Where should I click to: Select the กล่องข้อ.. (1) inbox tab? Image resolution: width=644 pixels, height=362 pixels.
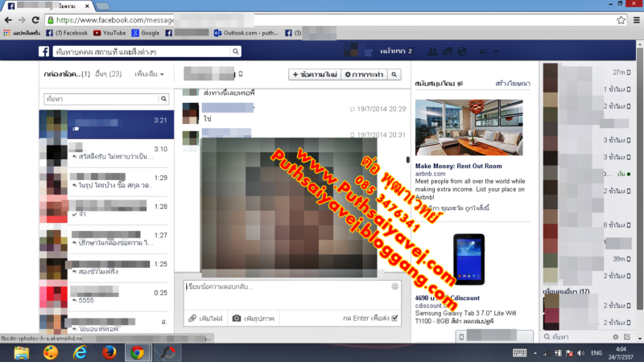[67, 74]
